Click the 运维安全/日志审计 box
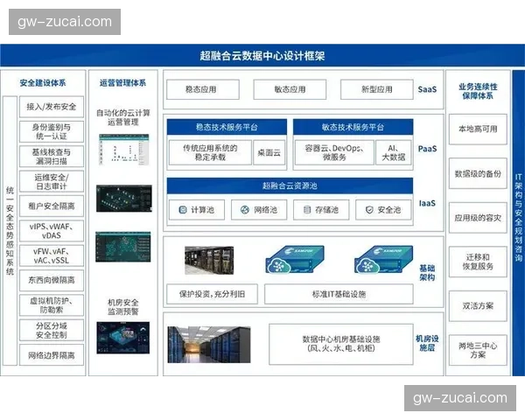Image resolution: width=525 pixels, height=420 pixels. coord(52,181)
